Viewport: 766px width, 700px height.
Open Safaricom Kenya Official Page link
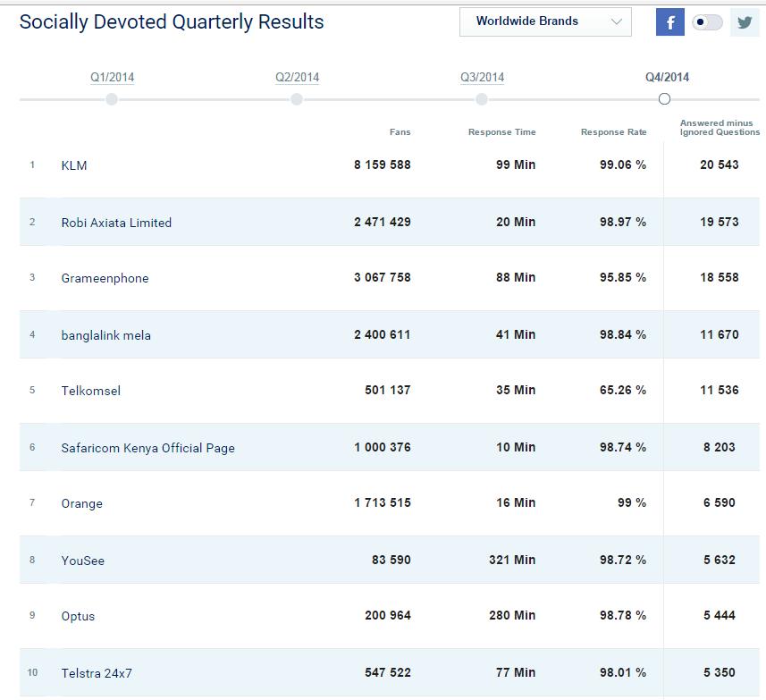pyautogui.click(x=148, y=448)
